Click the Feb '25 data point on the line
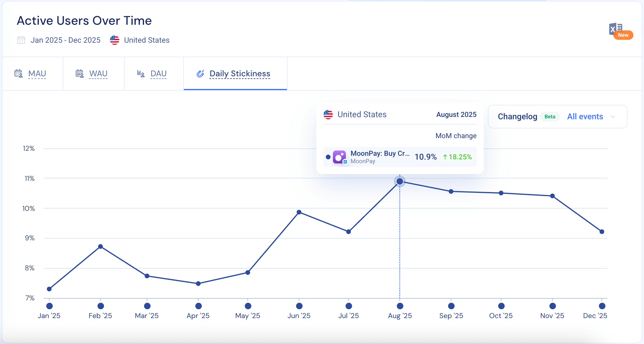644x344 pixels. click(100, 247)
